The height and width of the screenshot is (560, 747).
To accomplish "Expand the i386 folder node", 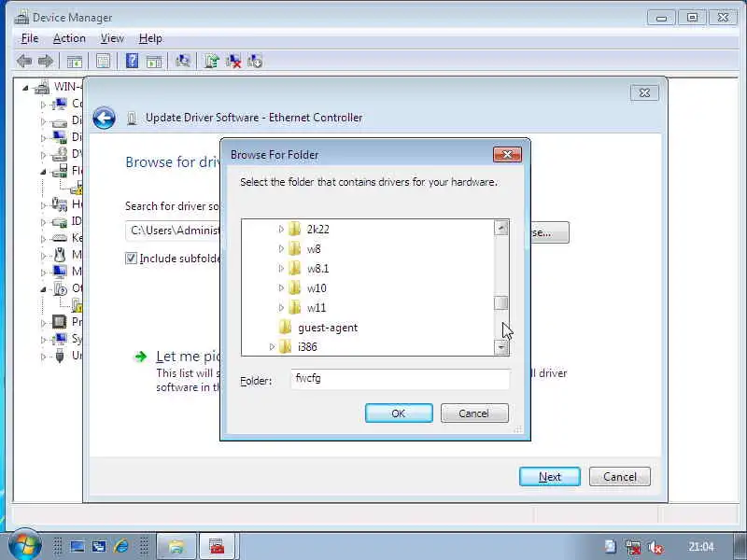I will [272, 346].
